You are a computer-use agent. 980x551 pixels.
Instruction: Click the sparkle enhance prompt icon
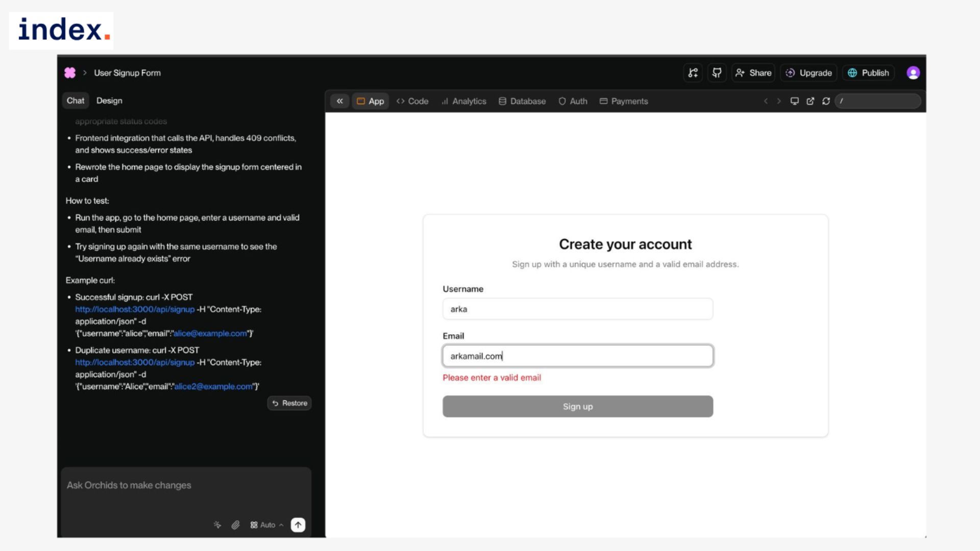point(217,525)
